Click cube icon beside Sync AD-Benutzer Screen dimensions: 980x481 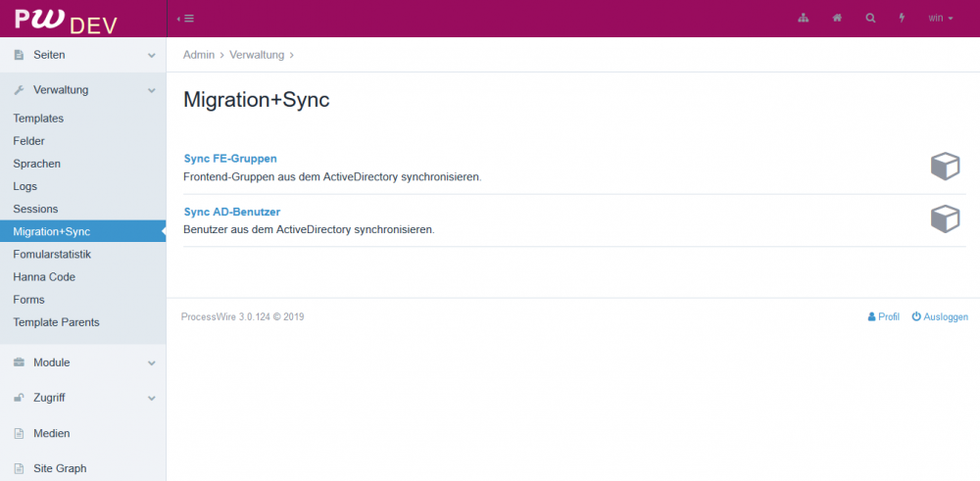pyautogui.click(x=945, y=218)
